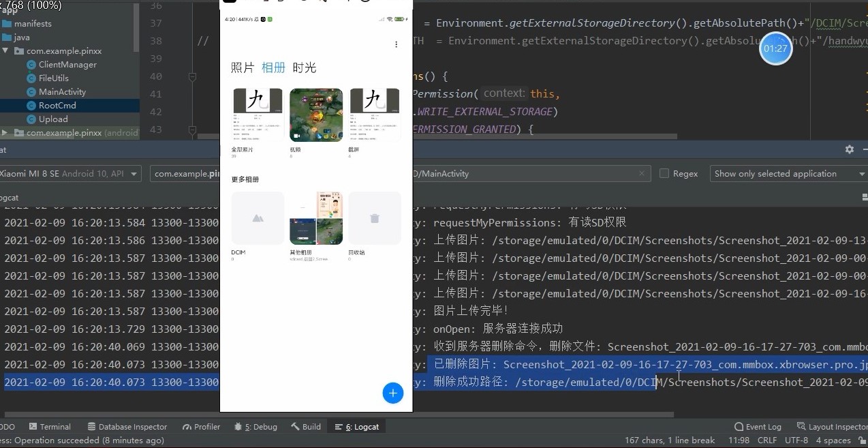The image size is (868, 448).
Task: Open the Layout Inspector
Action: point(832,426)
